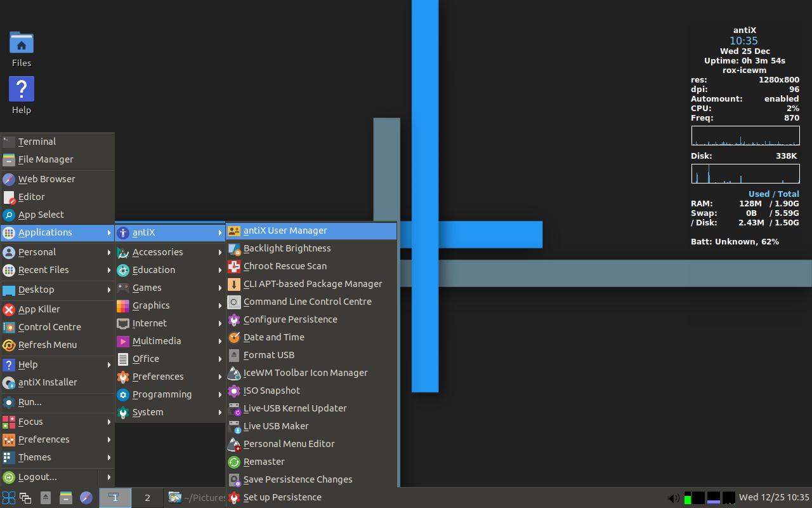This screenshot has height=508, width=812.
Task: Open App Select from the menu
Action: coord(58,215)
